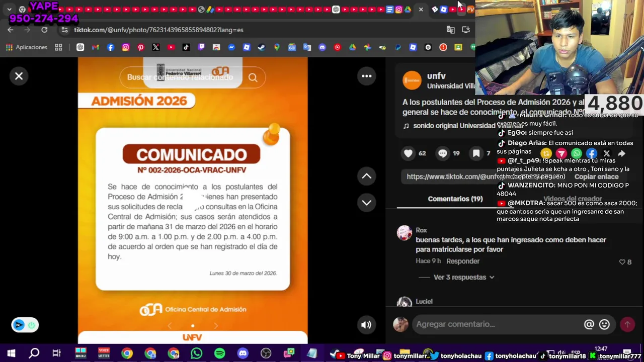Go back in the browser
Viewport: 644px width, 362px height.
[x=11, y=30]
